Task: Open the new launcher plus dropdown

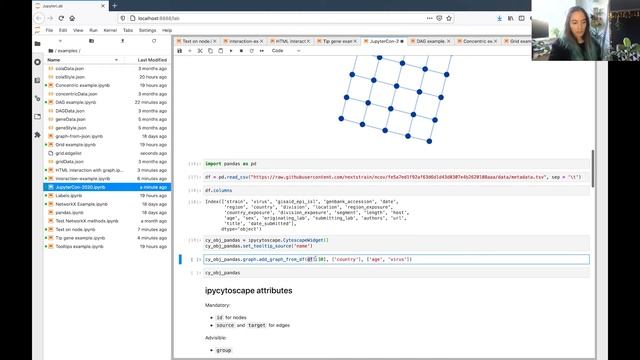Action: (x=60, y=41)
